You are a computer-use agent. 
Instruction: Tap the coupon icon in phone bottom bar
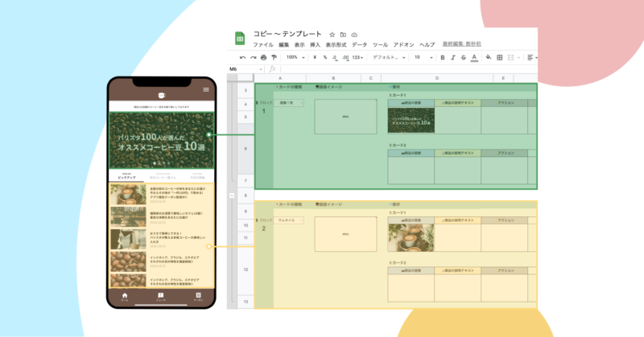[198, 296]
